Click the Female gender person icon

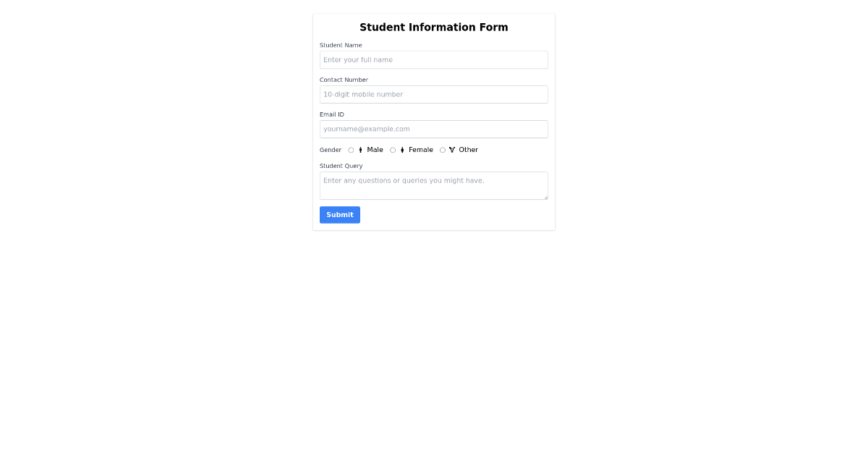[402, 150]
